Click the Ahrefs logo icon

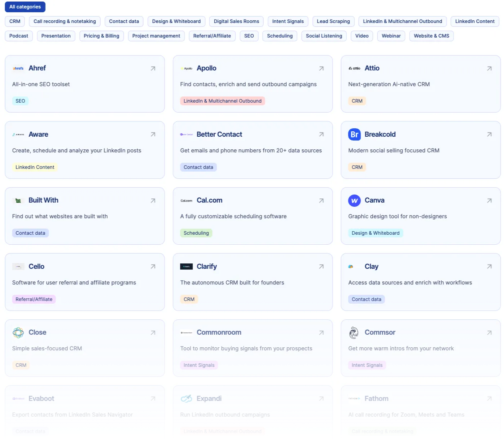pyautogui.click(x=18, y=68)
